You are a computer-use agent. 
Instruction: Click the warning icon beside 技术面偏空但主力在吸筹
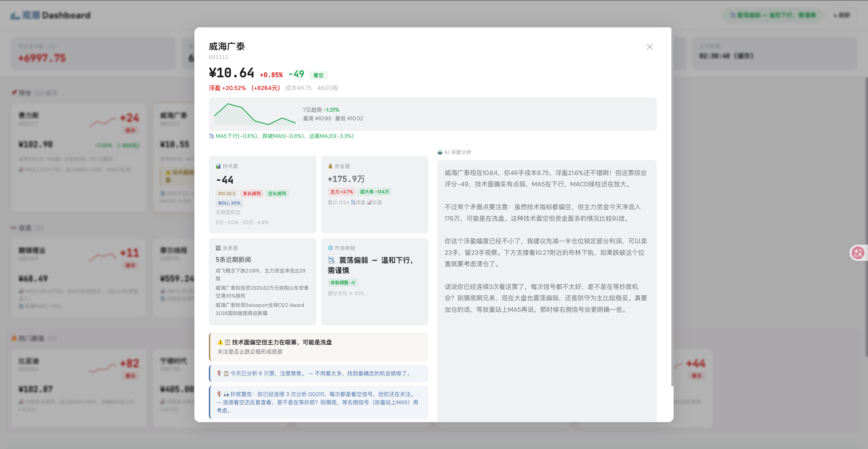click(220, 342)
